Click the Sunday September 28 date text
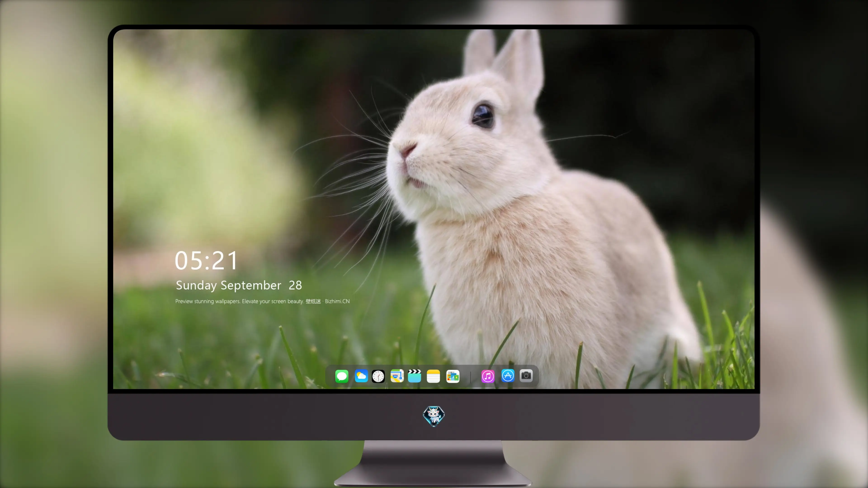This screenshot has width=868, height=488. point(239,285)
